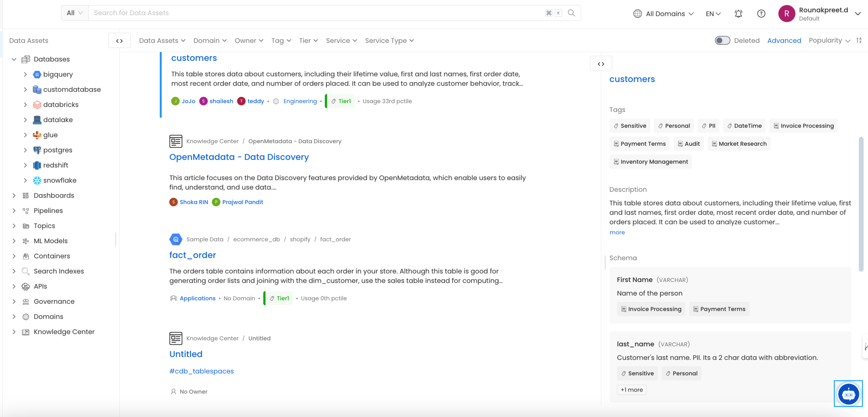868x417 pixels.
Task: Open the Service Type filter dropdown
Action: [x=389, y=40]
